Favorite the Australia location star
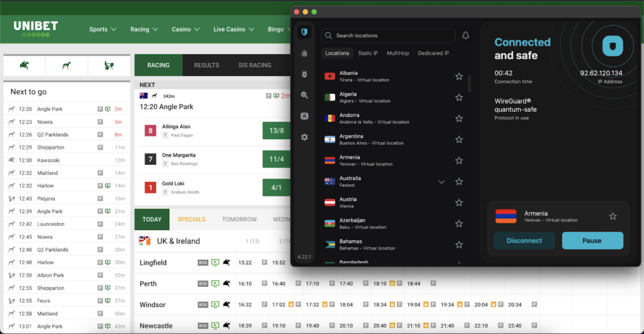The height and width of the screenshot is (334, 644). point(458,182)
